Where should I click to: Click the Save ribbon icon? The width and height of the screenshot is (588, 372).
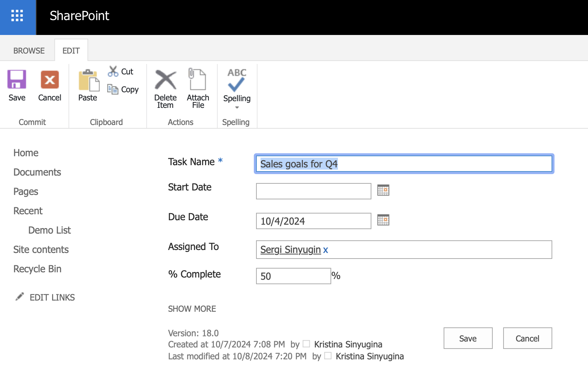point(17,80)
